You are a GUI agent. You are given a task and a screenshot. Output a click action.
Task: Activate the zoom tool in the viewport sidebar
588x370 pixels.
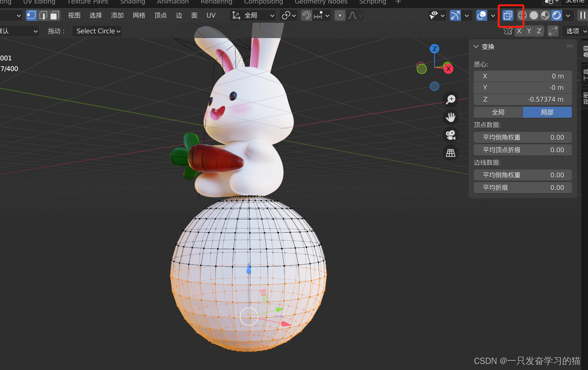pos(451,99)
